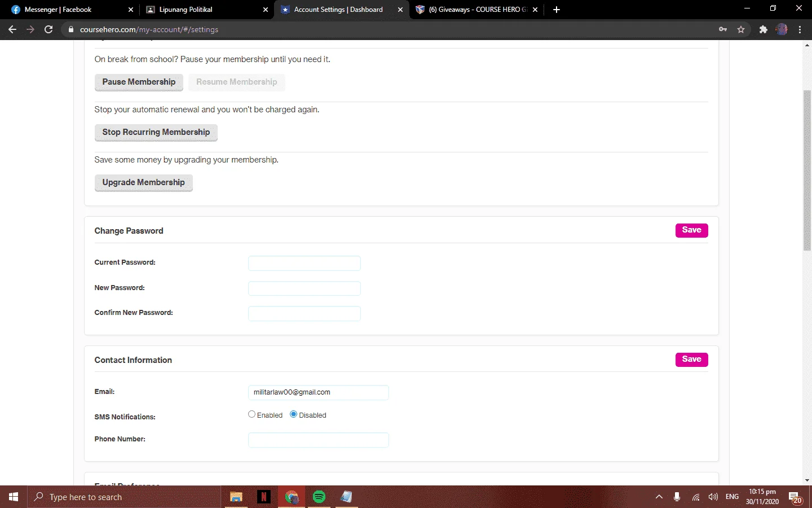This screenshot has width=812, height=508.
Task: Close the Messenger | Facebook tab
Action: coord(131,10)
